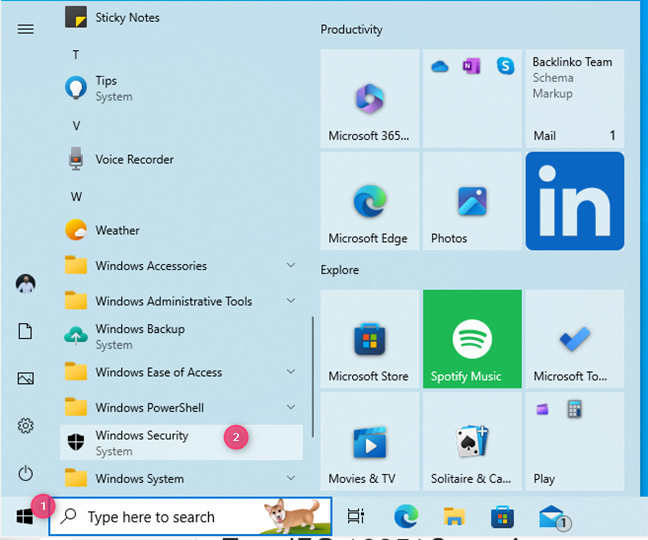Jump to the letter T section header
The width and height of the screenshot is (648, 540).
(76, 55)
